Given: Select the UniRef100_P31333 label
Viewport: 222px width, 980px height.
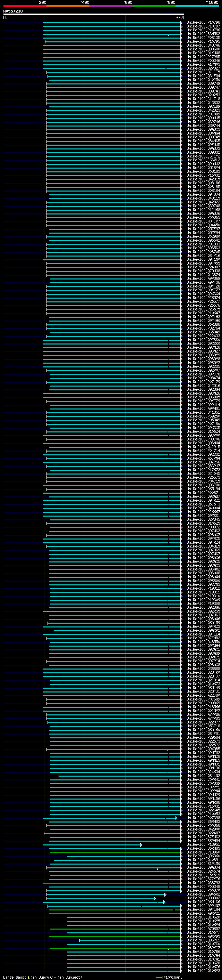Looking at the screenshot, I should tap(203, 244).
